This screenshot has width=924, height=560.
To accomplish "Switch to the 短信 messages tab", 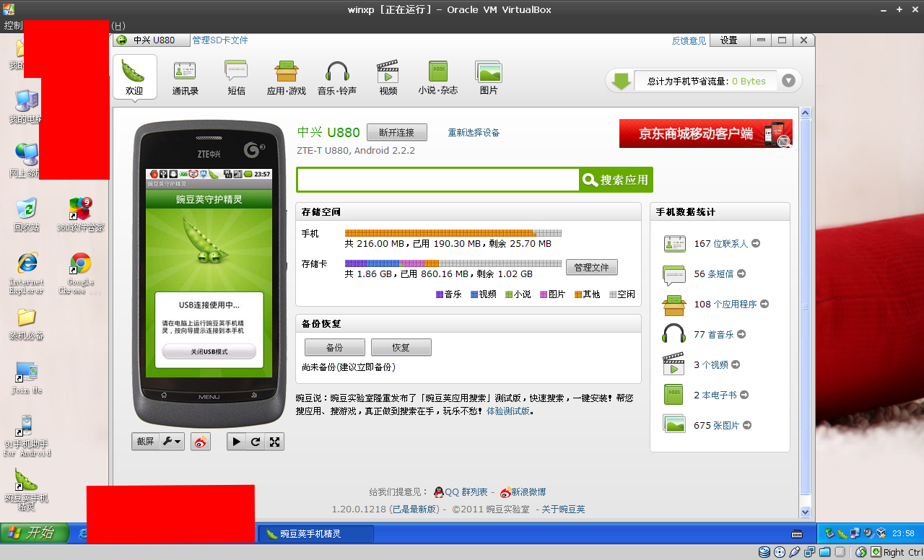I will coord(236,77).
